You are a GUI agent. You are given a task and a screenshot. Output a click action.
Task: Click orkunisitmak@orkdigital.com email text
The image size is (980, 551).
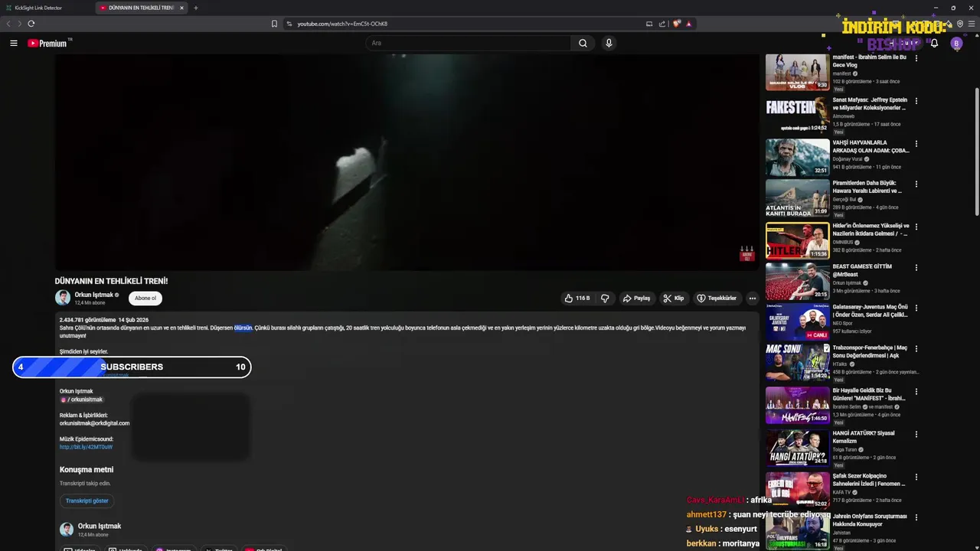click(94, 423)
